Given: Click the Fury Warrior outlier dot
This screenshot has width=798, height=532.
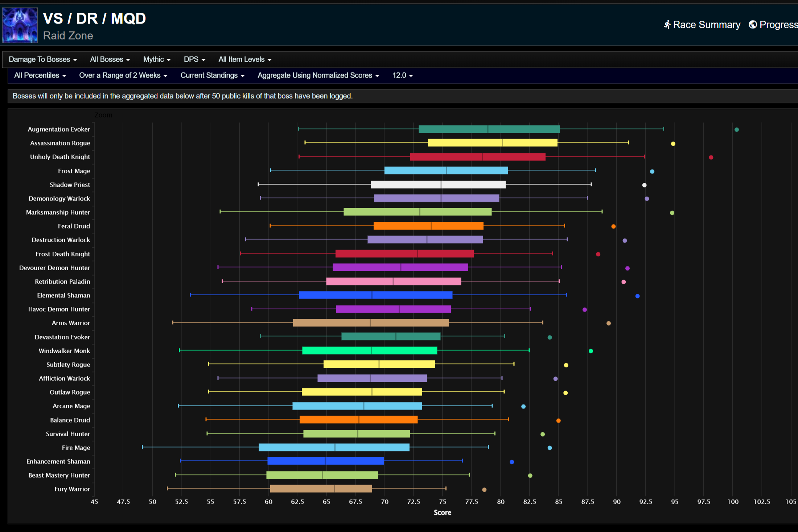Looking at the screenshot, I should pos(484,490).
